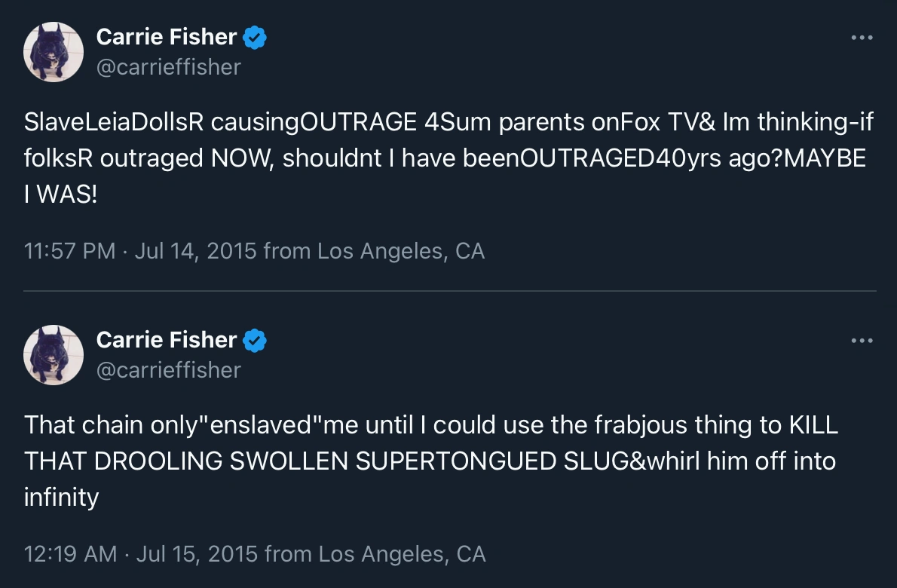897x588 pixels.
Task: Click the verified badge on the second tweet
Action: tap(256, 340)
